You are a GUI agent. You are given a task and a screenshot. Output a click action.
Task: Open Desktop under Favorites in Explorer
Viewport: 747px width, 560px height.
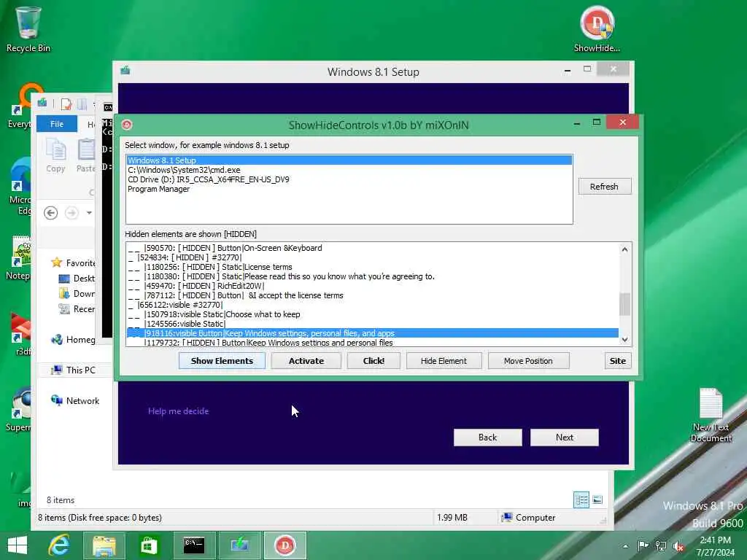[76, 278]
